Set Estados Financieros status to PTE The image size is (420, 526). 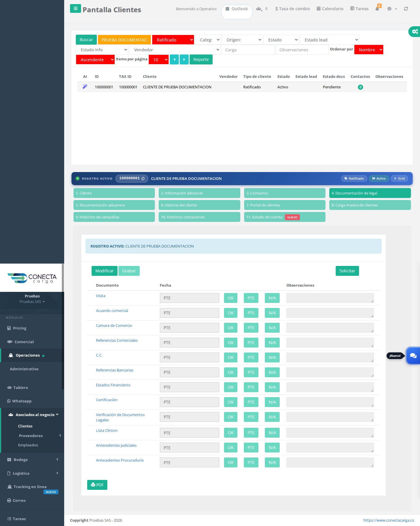click(x=251, y=387)
